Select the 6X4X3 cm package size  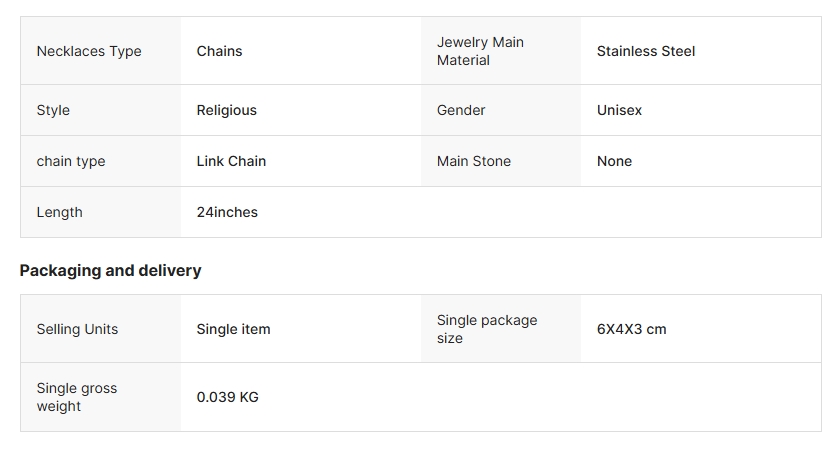point(631,329)
